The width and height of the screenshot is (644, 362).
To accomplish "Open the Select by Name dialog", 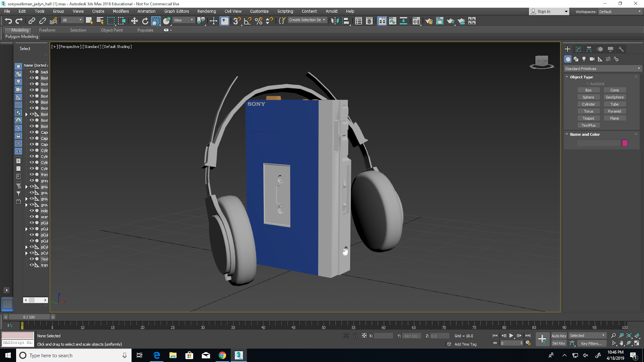I will (x=99, y=21).
